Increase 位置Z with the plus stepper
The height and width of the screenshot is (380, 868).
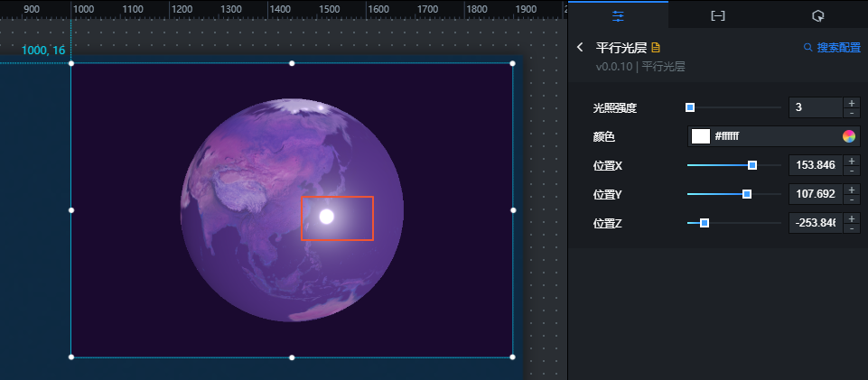coord(852,218)
